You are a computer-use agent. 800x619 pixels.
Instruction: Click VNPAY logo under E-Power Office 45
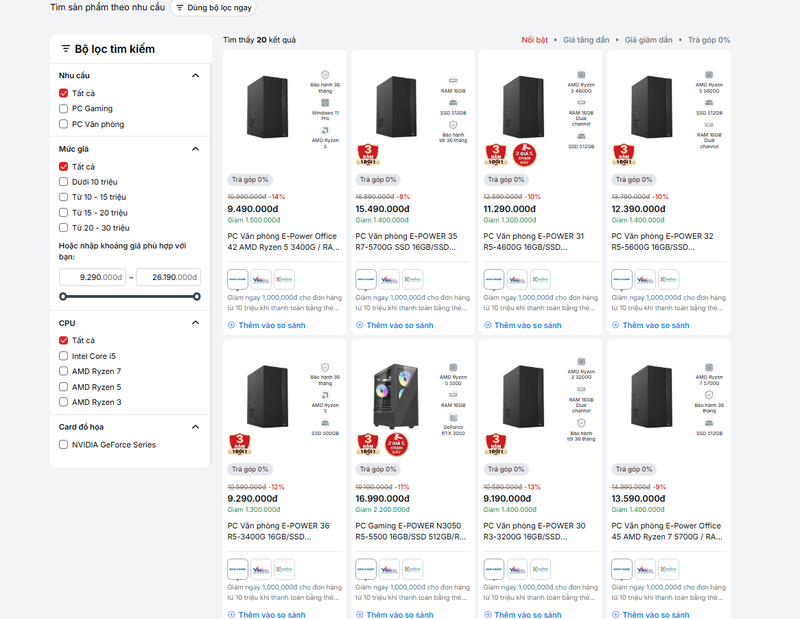[x=645, y=569]
